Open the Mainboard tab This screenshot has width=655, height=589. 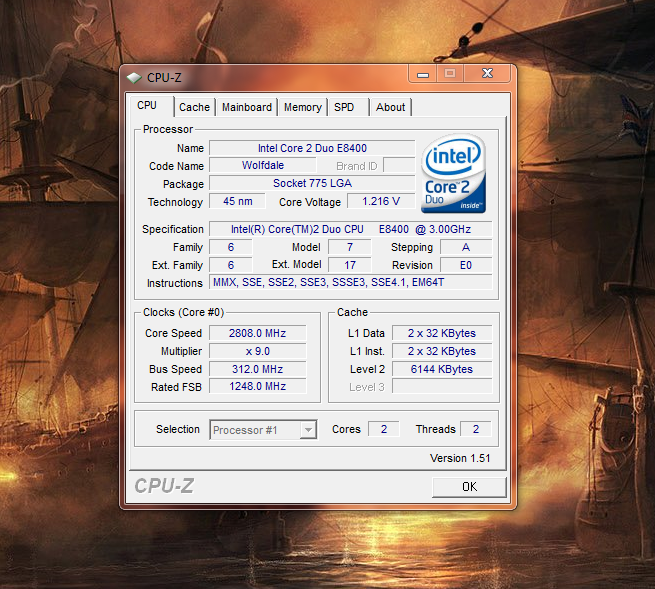tap(247, 107)
